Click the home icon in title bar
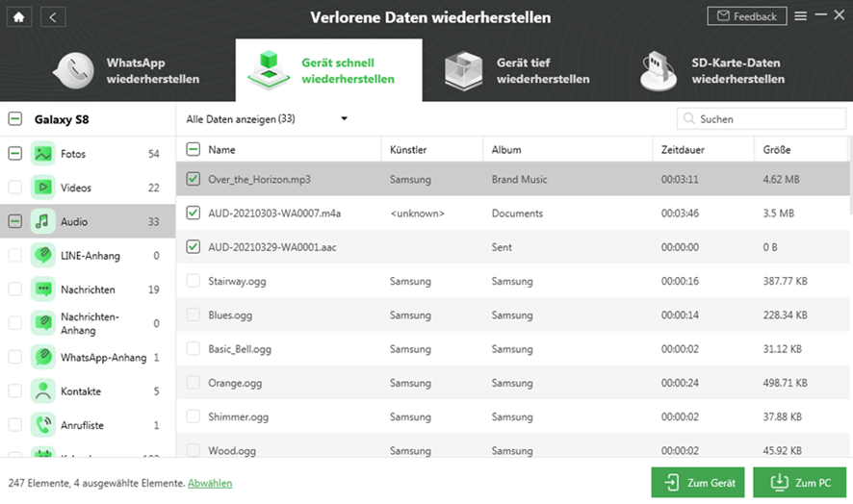 [18, 16]
